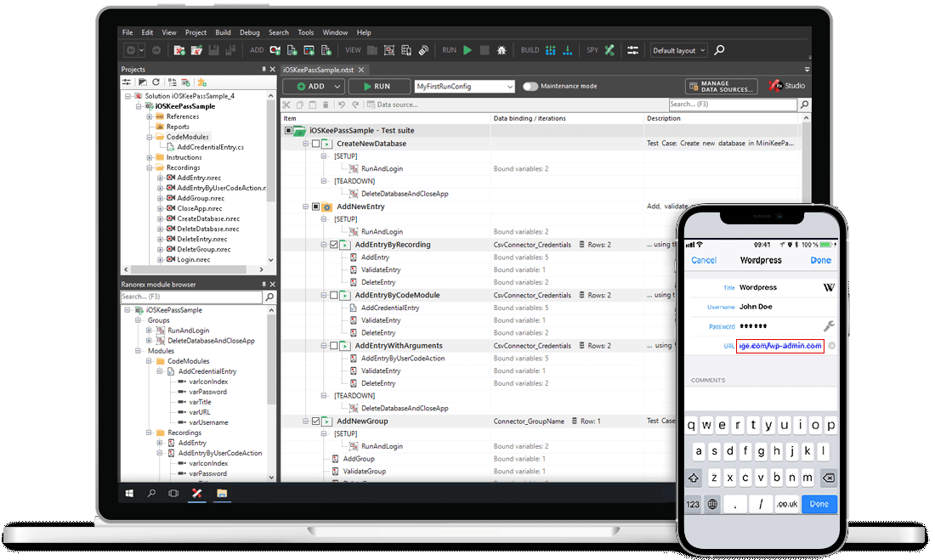The width and height of the screenshot is (935, 560).
Task: Open the File menu
Action: 127,32
